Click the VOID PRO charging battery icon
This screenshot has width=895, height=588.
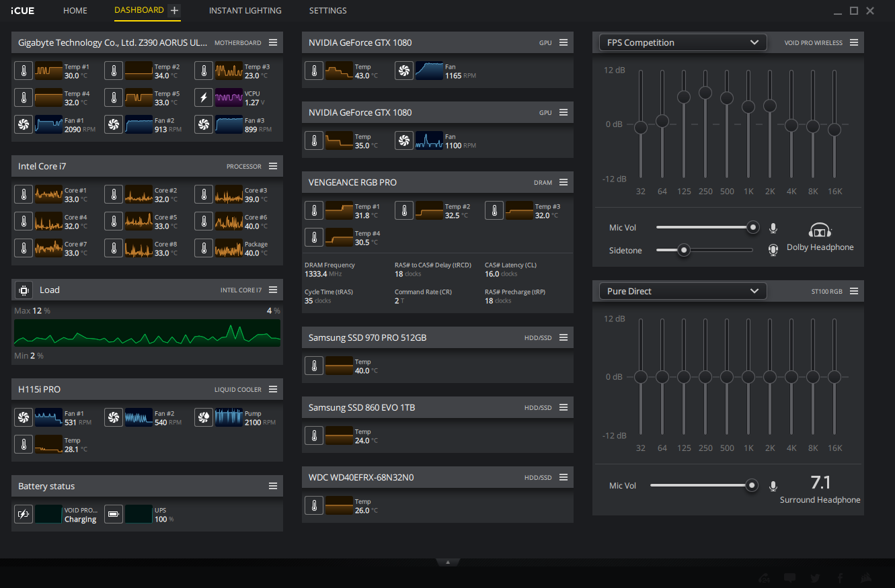[x=24, y=514]
